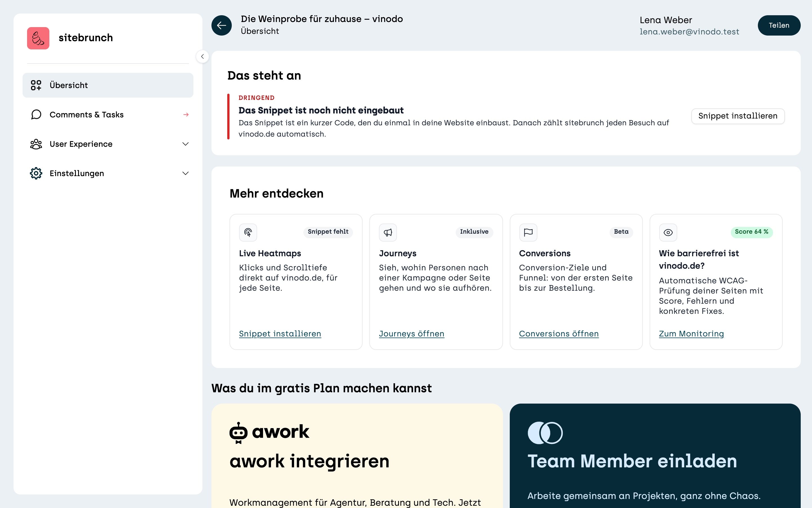812x508 pixels.
Task: Click the Teilen button
Action: pyautogui.click(x=779, y=25)
